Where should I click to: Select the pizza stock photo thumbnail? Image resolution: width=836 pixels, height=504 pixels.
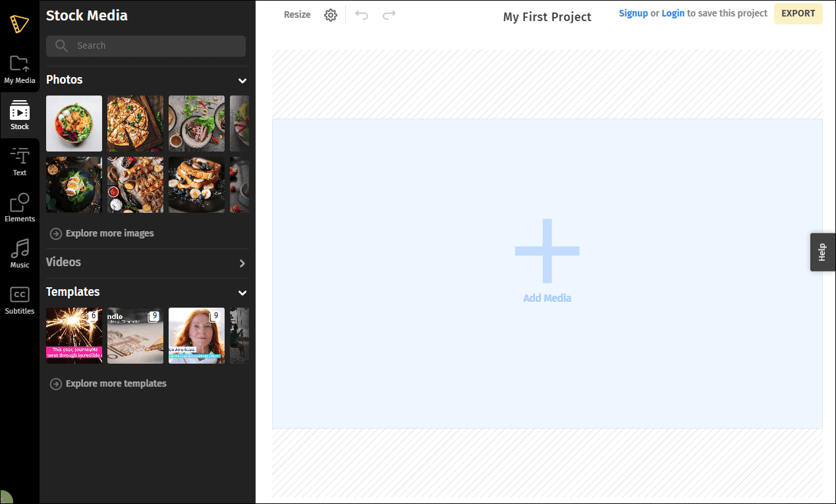(x=135, y=123)
